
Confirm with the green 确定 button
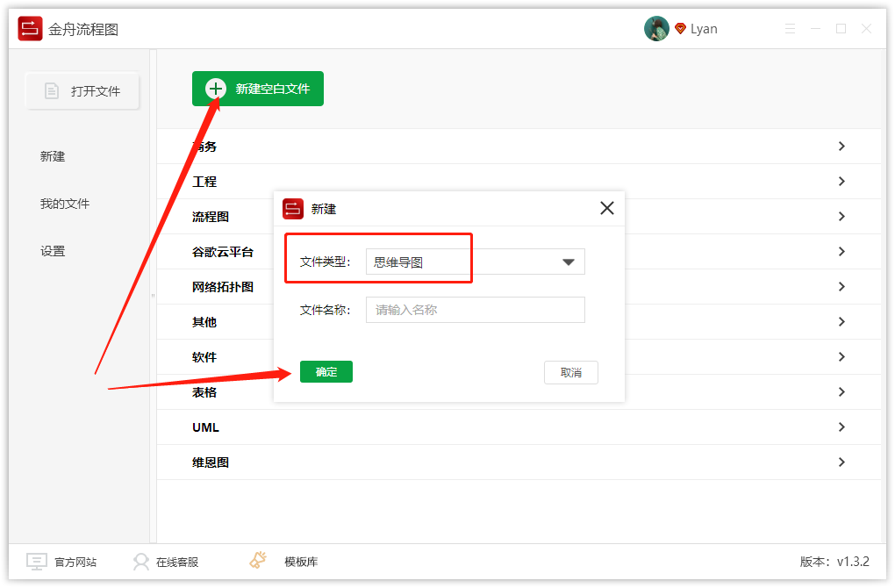(x=326, y=371)
